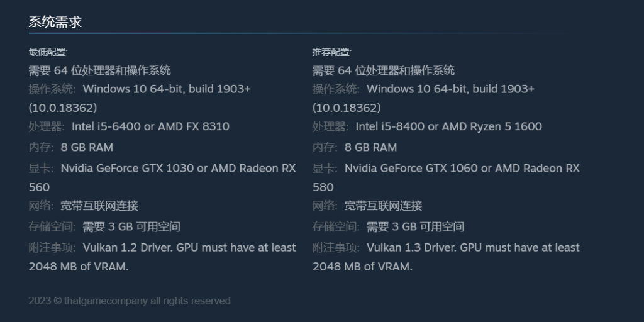The height and width of the screenshot is (322, 644).
Task: Click the minimum 宽带互联网连接 network entry
Action: tap(99, 206)
